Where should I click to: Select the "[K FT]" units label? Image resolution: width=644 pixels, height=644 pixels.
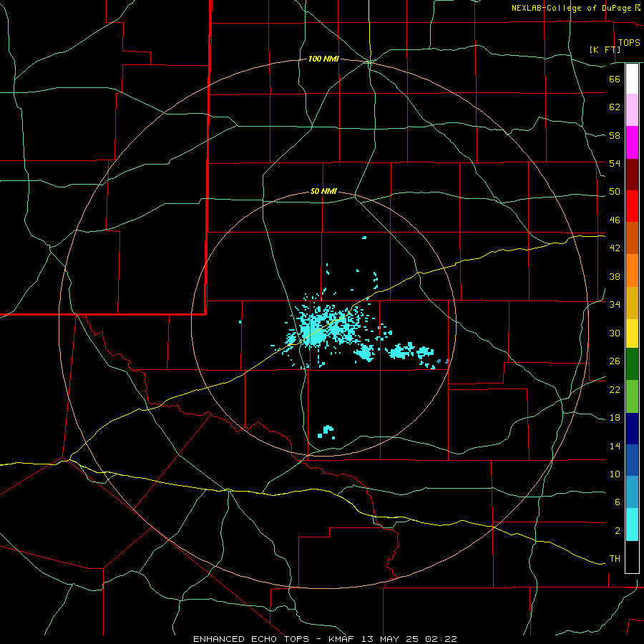[x=605, y=50]
